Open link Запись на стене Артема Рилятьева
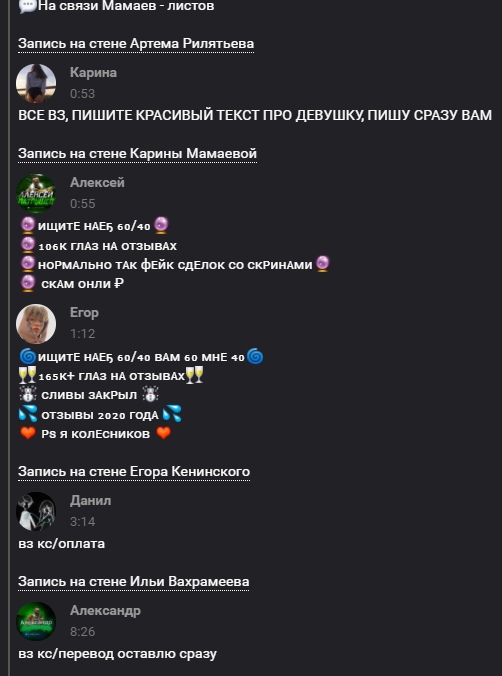The width and height of the screenshot is (502, 676). 136,44
